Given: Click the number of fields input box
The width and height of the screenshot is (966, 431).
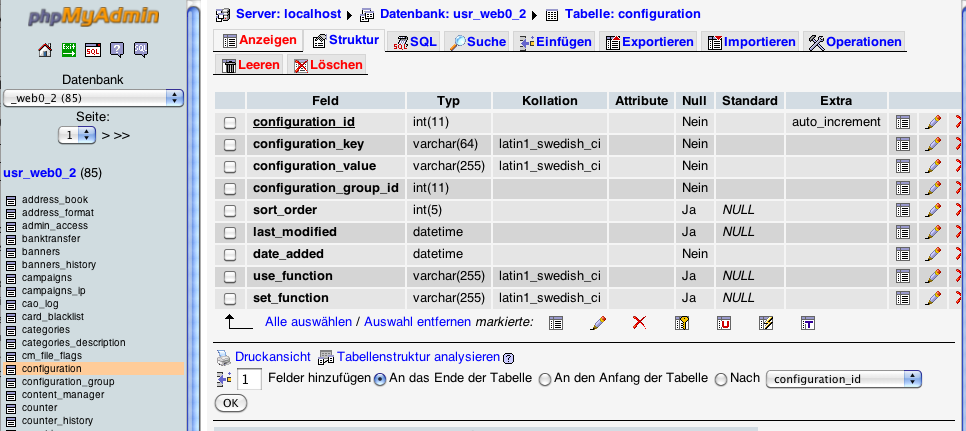Looking at the screenshot, I should [249, 380].
